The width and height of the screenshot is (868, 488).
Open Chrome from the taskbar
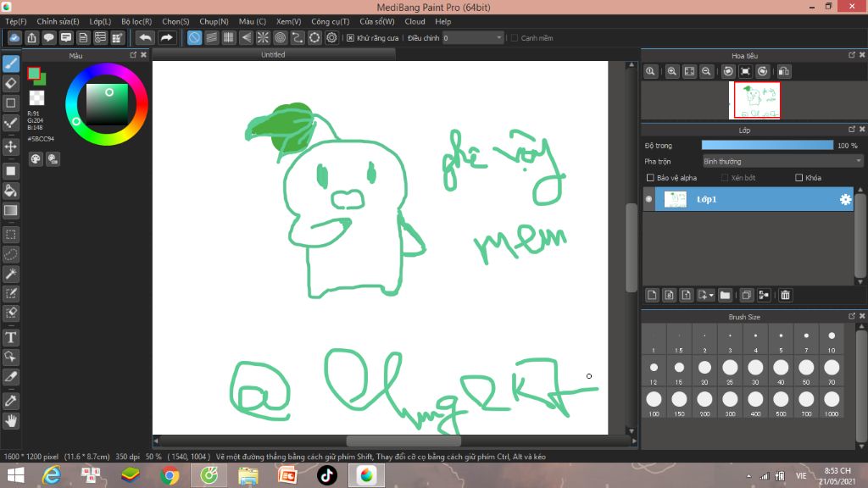(x=170, y=475)
